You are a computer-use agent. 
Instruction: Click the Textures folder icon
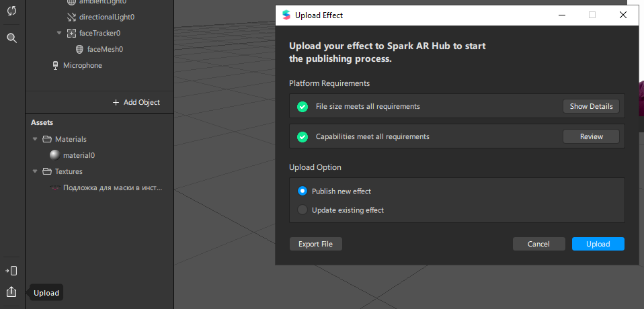coord(47,171)
